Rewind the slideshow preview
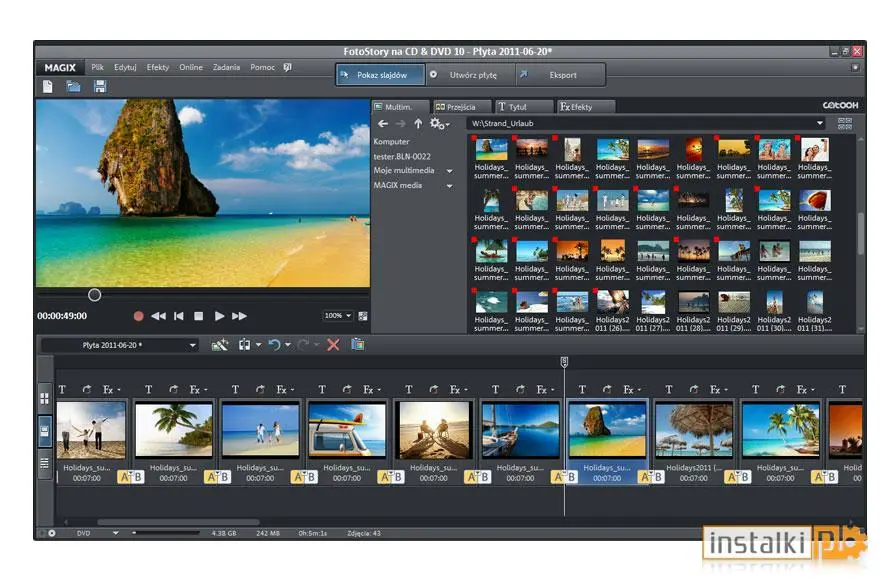This screenshot has width=880, height=580. click(158, 316)
